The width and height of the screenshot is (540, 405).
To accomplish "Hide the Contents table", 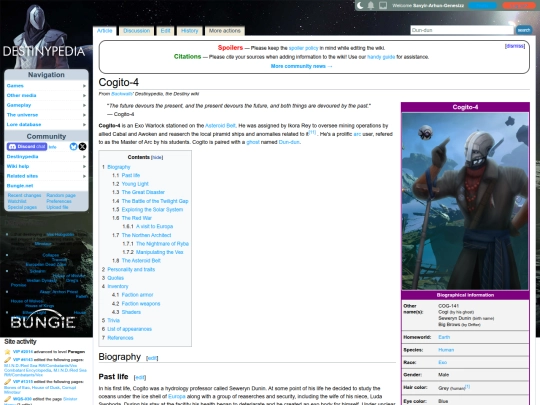I will pyautogui.click(x=157, y=157).
